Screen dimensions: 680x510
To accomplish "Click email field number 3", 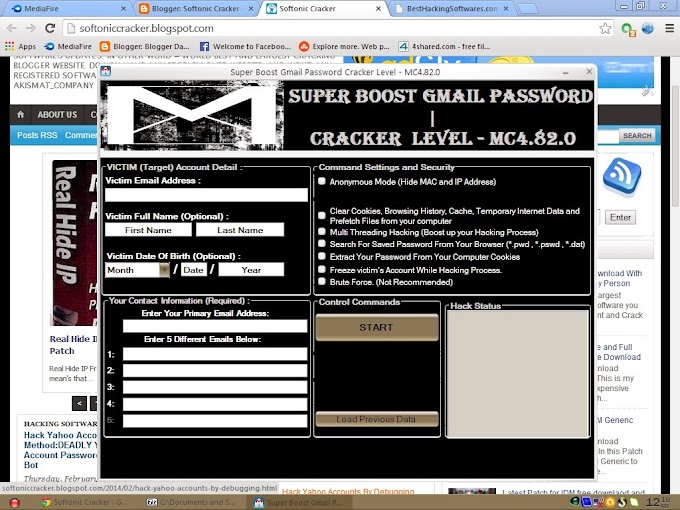I will [215, 387].
